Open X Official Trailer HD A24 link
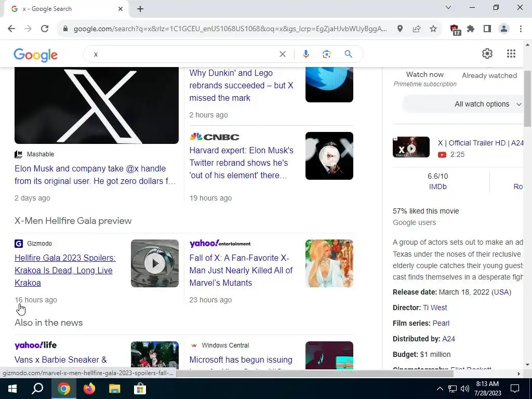This screenshot has width=532, height=399. [481, 143]
